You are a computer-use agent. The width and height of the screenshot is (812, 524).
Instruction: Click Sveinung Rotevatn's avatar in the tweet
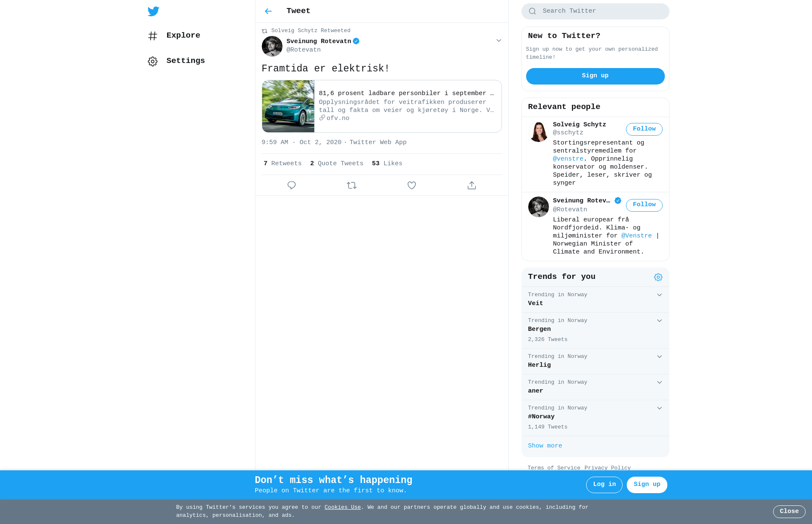[272, 46]
